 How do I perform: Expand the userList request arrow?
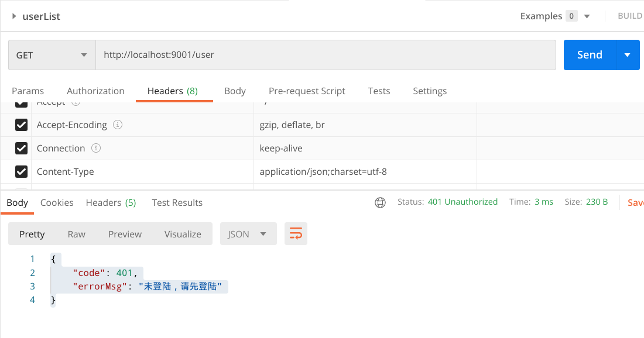14,16
